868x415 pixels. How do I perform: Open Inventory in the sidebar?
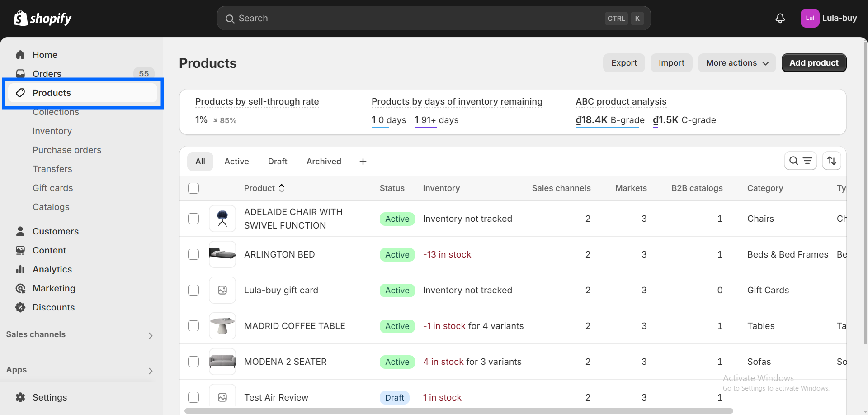[x=52, y=131]
